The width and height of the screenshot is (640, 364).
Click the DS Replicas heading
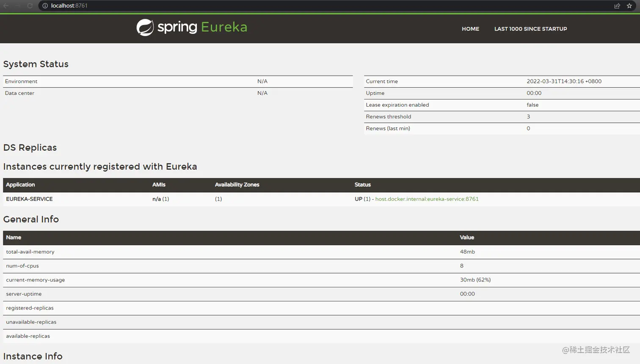30,147
